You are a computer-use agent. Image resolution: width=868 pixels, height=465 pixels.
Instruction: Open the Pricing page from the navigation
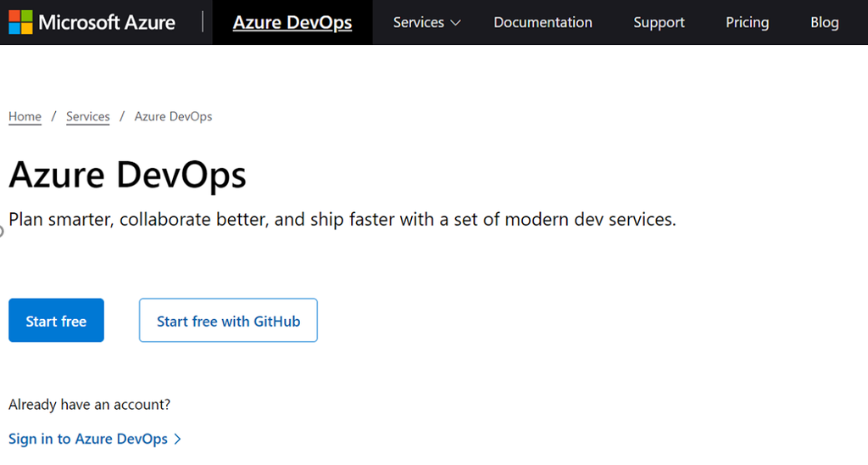click(x=747, y=23)
